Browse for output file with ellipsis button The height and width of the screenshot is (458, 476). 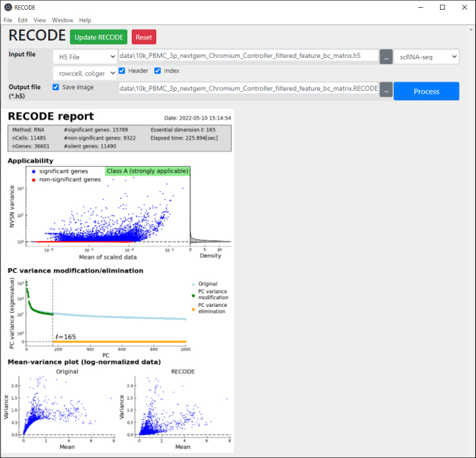[386, 90]
